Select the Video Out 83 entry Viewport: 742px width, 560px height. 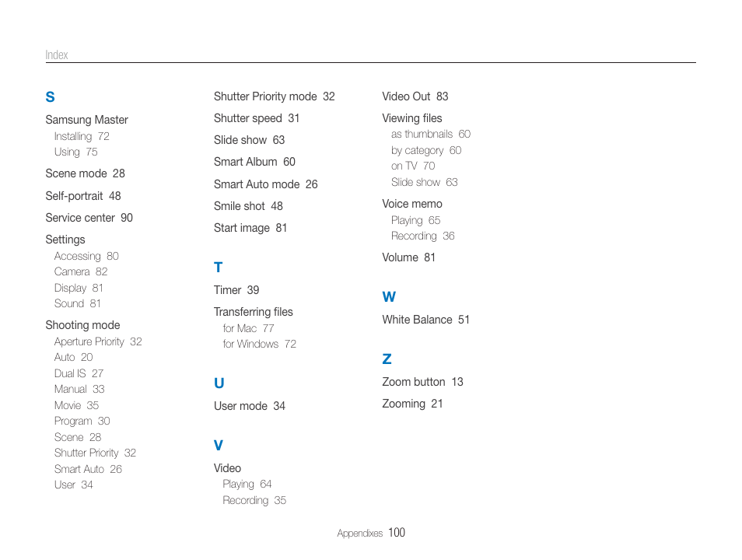pyautogui.click(x=415, y=96)
